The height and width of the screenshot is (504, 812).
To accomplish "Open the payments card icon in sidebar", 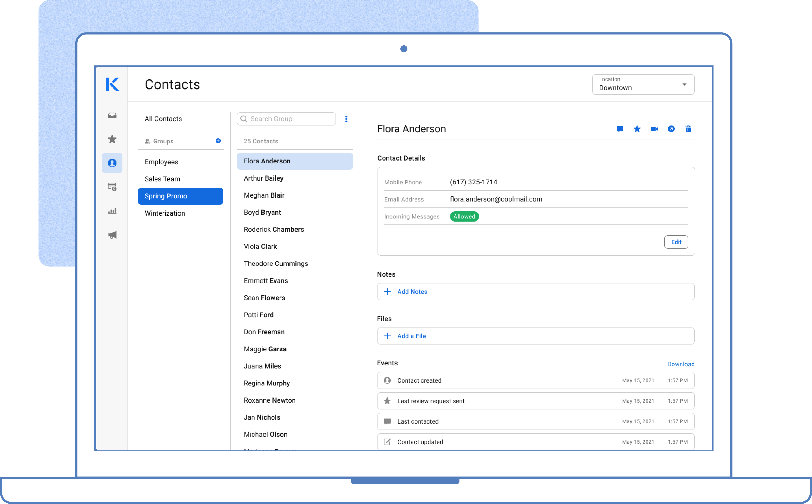I will coord(112,187).
